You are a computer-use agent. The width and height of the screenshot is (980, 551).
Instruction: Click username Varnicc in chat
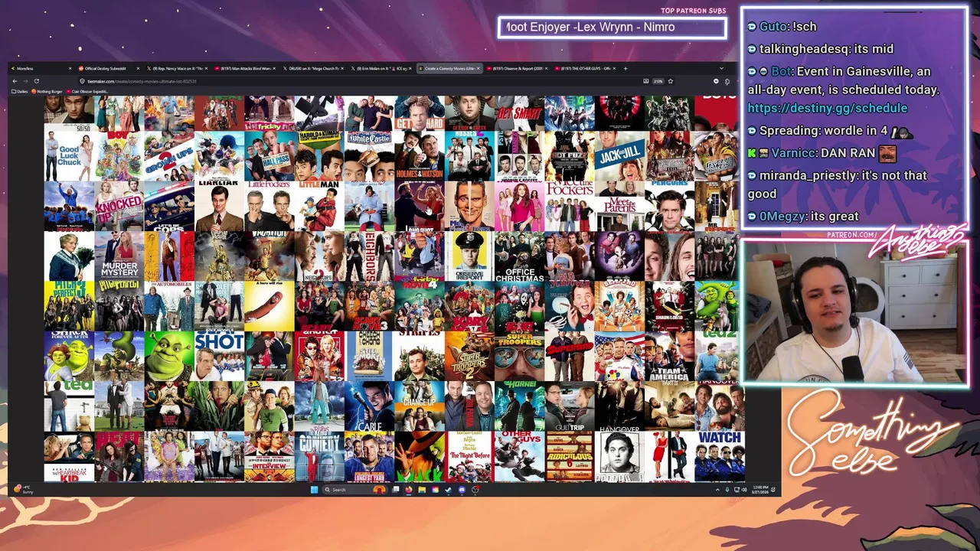pyautogui.click(x=794, y=152)
